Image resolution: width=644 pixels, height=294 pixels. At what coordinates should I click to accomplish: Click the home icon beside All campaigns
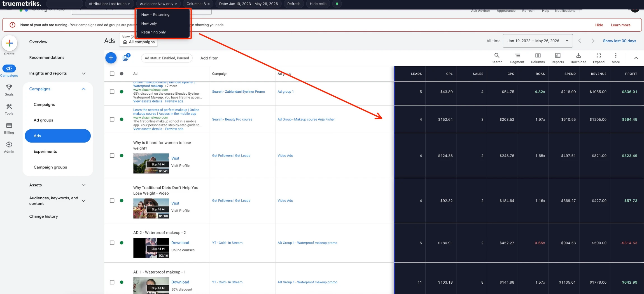[125, 42]
